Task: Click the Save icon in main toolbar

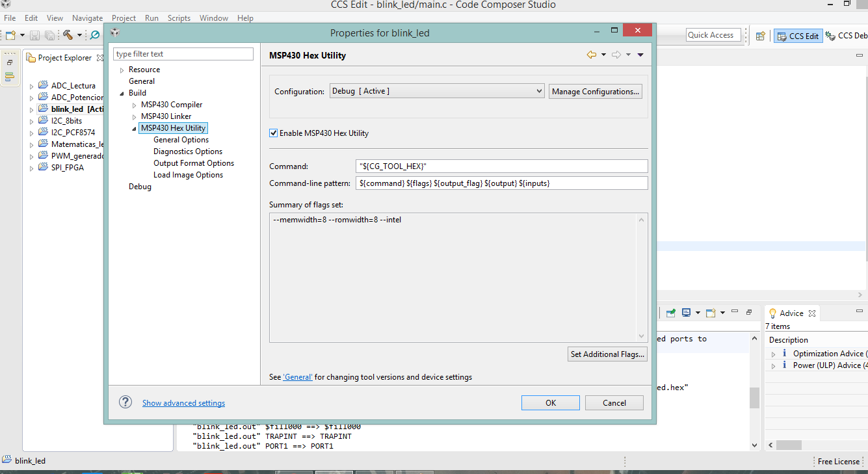Action: point(35,35)
